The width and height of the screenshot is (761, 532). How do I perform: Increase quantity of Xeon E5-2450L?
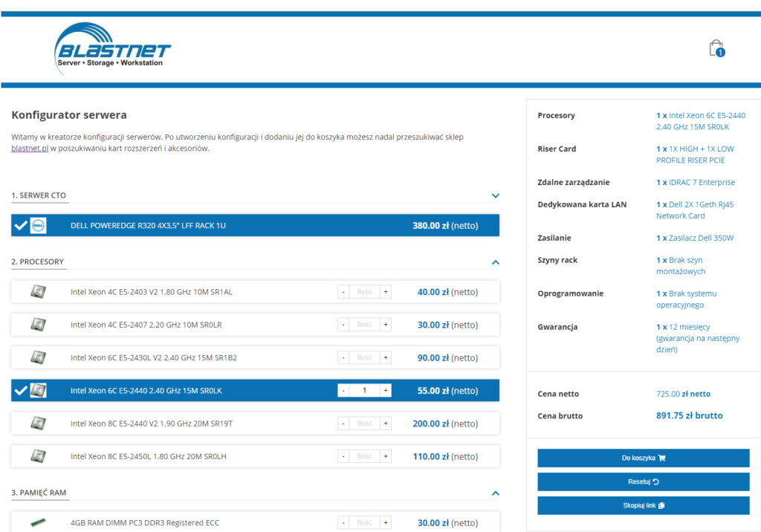click(386, 456)
